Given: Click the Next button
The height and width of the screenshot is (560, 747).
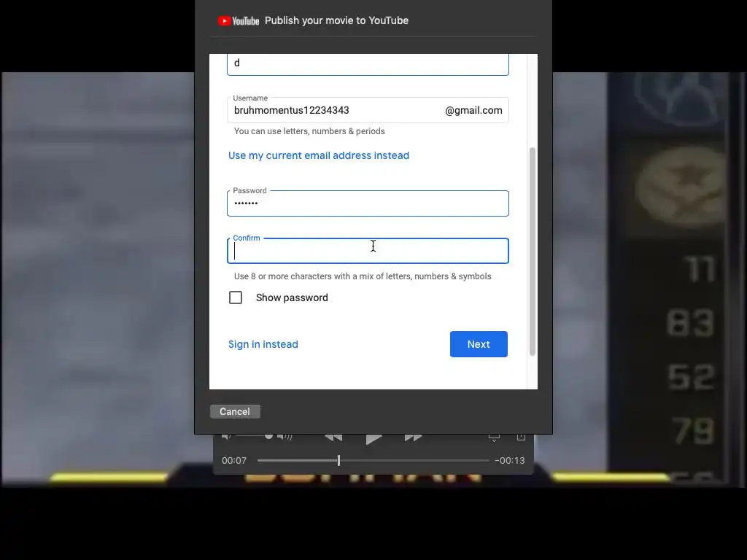Looking at the screenshot, I should pyautogui.click(x=479, y=344).
